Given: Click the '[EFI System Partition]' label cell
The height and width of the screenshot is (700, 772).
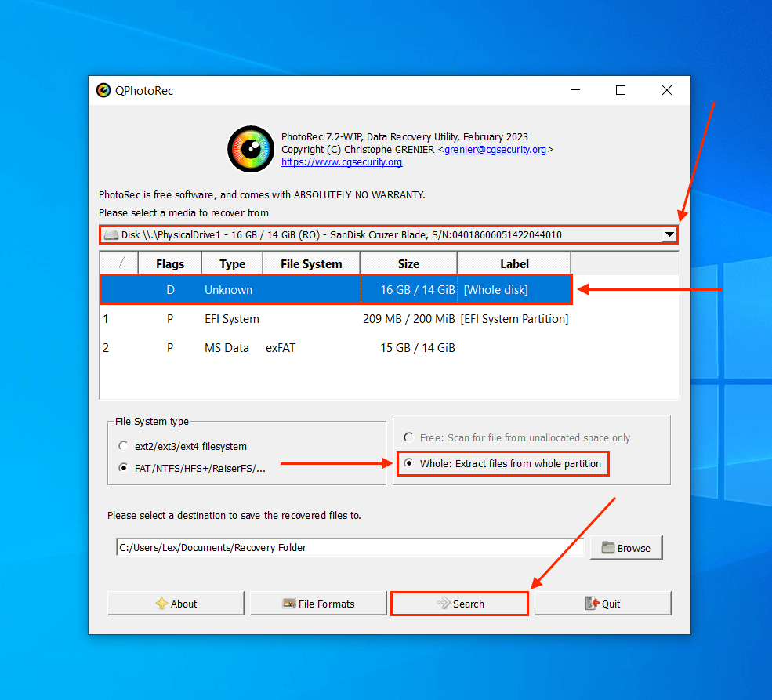Looking at the screenshot, I should point(514,319).
